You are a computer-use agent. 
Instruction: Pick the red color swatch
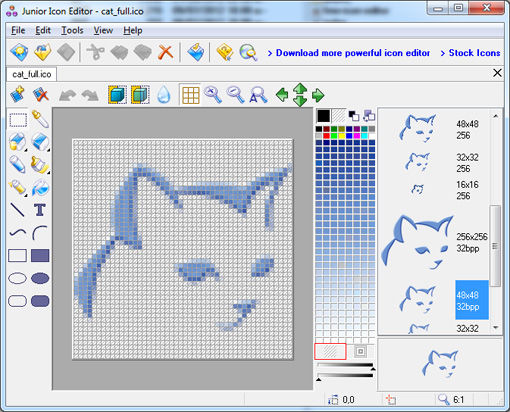pyautogui.click(x=326, y=136)
